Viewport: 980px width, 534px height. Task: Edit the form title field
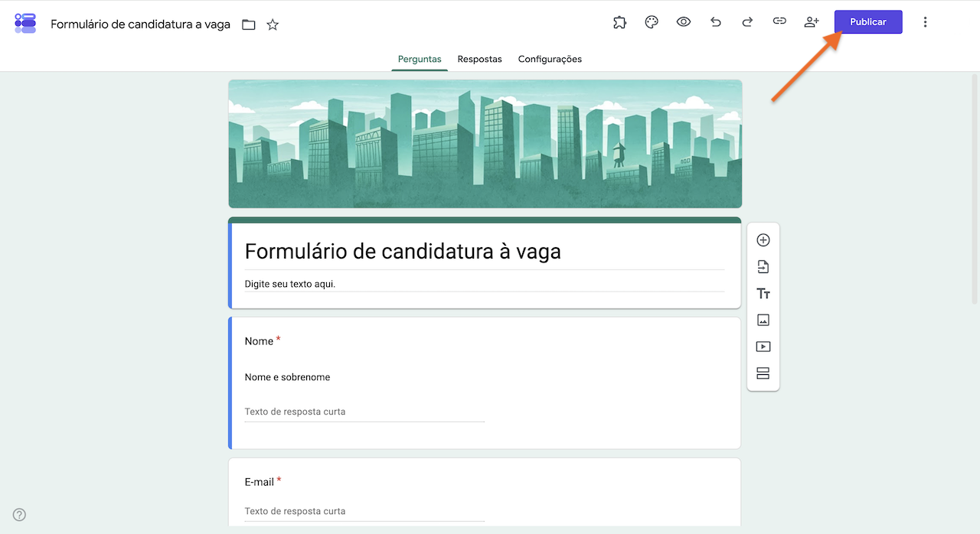click(484, 252)
